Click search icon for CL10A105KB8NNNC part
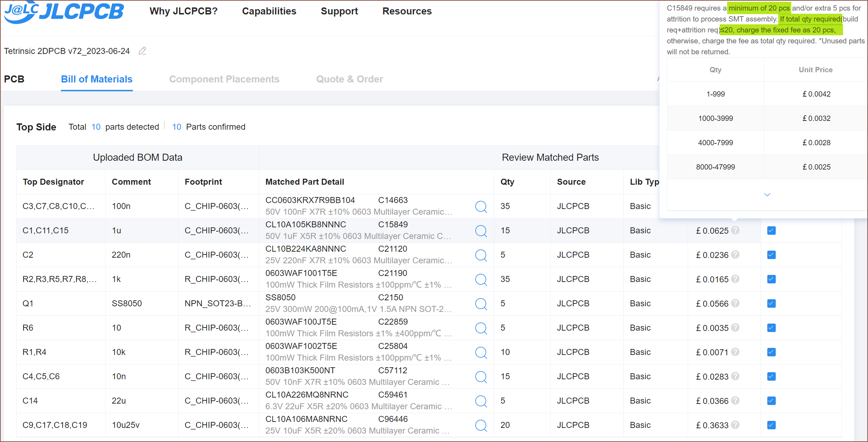The image size is (868, 442). tap(481, 231)
